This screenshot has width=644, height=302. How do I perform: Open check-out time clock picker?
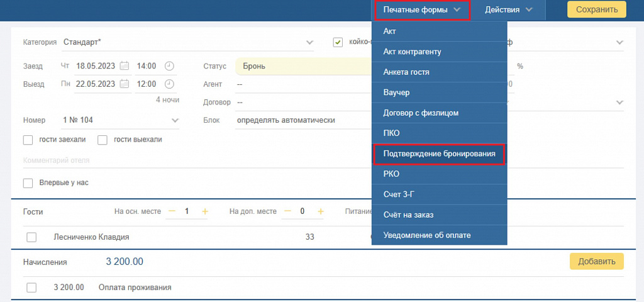pyautogui.click(x=170, y=84)
